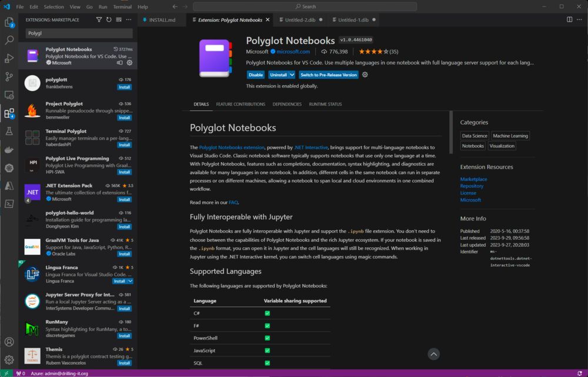Open the FAQ link

(233, 202)
